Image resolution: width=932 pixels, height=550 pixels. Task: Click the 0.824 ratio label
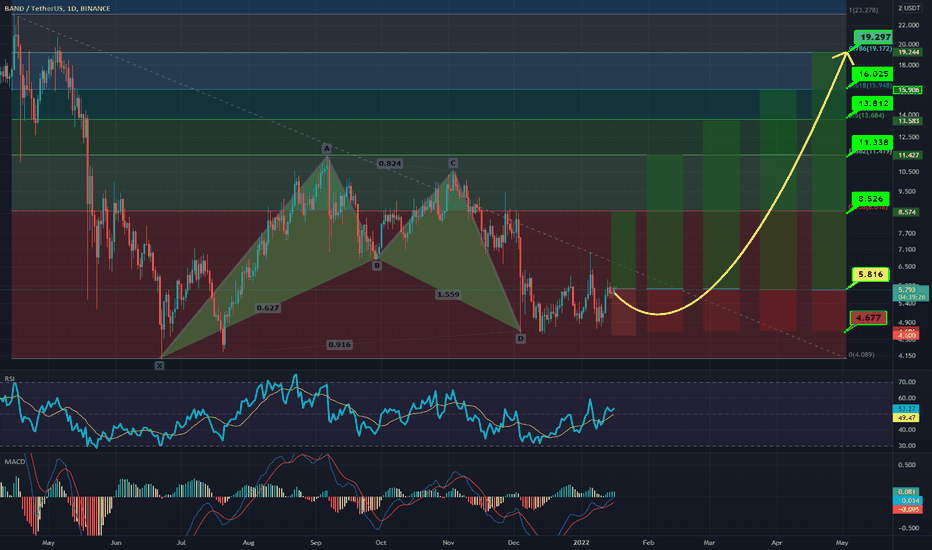coord(390,163)
